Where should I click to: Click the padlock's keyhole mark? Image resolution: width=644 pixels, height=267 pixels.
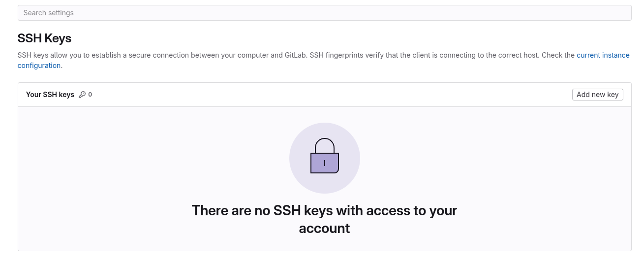click(325, 163)
